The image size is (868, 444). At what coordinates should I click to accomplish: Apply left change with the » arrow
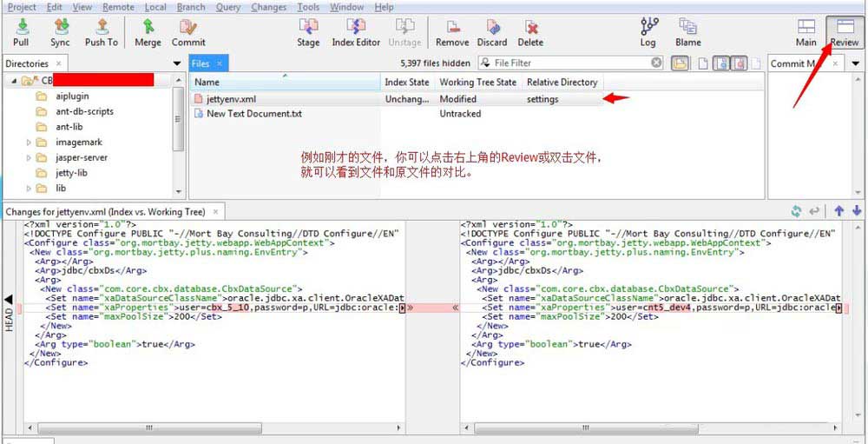[411, 307]
